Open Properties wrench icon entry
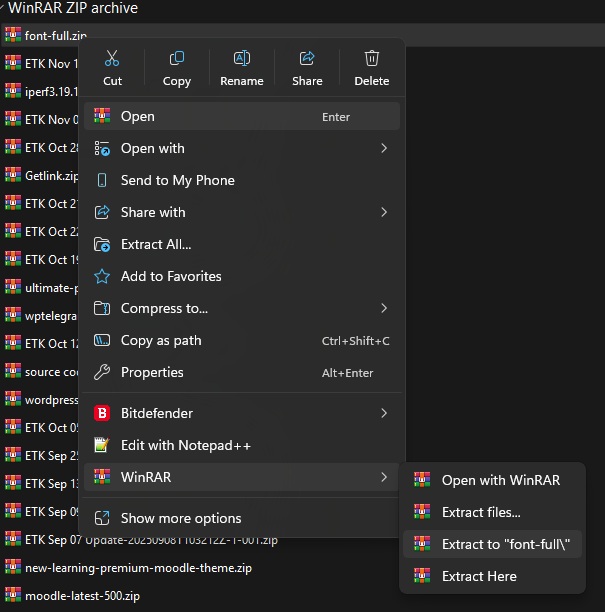605x612 pixels. pos(101,373)
